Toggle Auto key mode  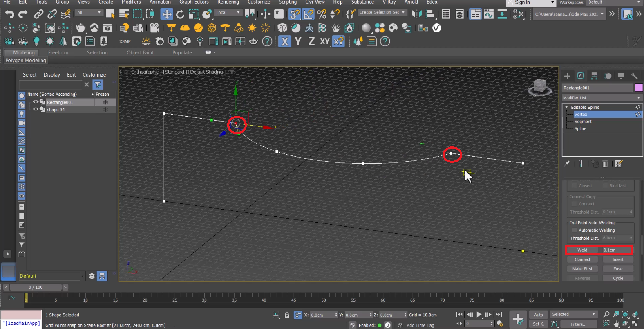pyautogui.click(x=539, y=315)
